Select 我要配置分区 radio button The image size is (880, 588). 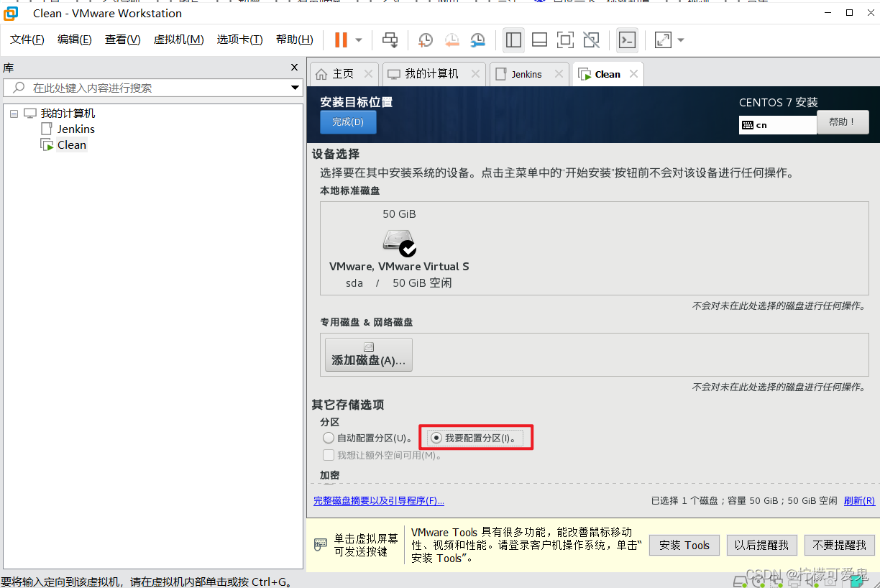[x=436, y=438]
